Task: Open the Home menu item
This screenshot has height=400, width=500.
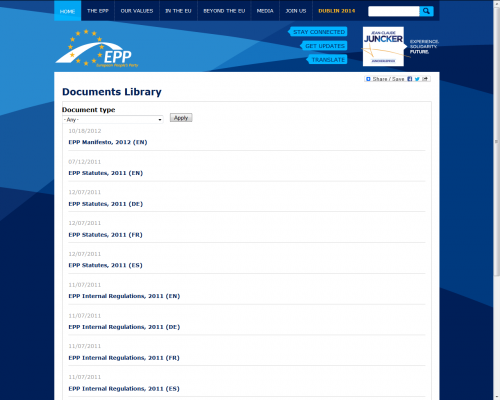Action: [67, 11]
